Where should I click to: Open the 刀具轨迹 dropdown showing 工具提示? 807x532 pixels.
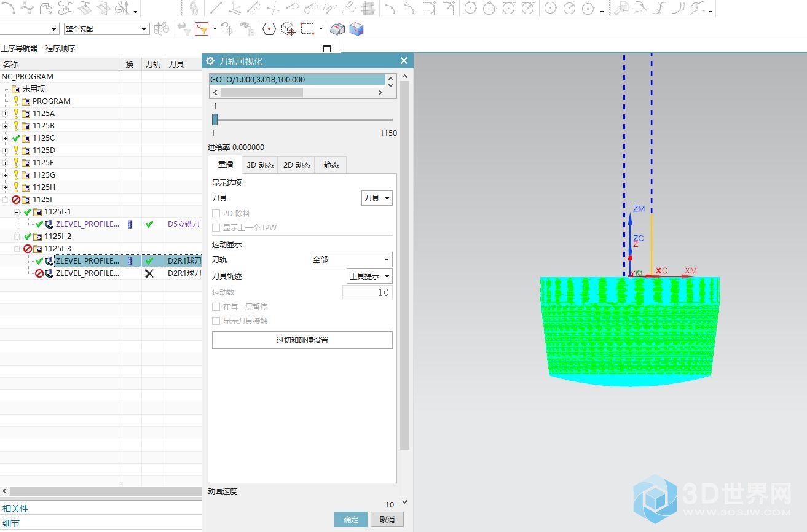pyautogui.click(x=369, y=276)
